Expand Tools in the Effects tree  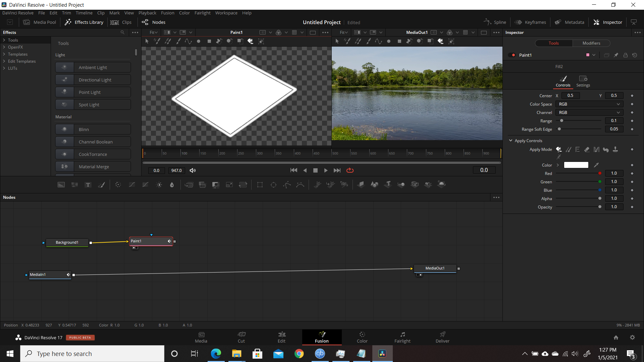4,40
